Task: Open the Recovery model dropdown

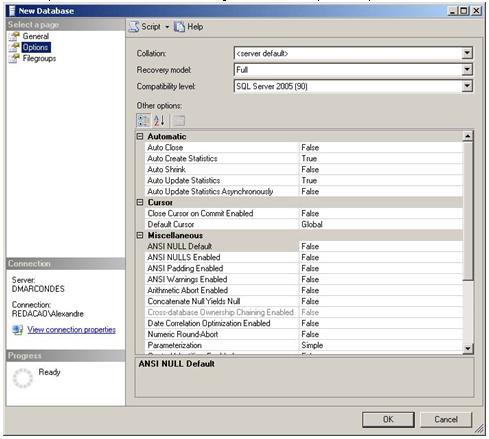Action: [x=467, y=69]
